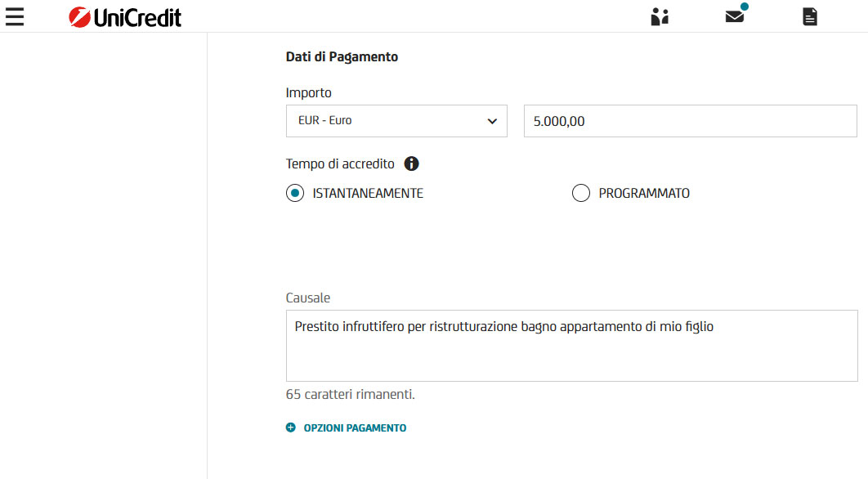The height and width of the screenshot is (479, 868).
Task: Click the 65 caratteri rimanenti counter
Action: click(x=351, y=394)
